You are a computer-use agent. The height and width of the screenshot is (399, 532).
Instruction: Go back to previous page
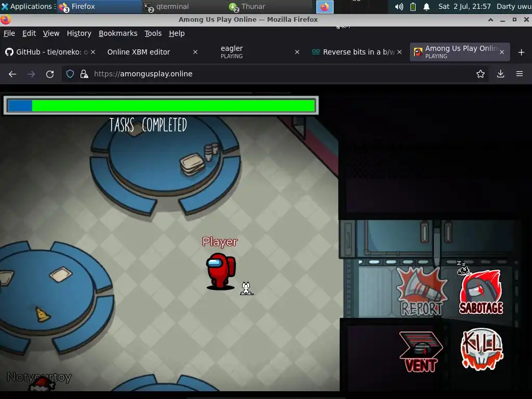12,74
